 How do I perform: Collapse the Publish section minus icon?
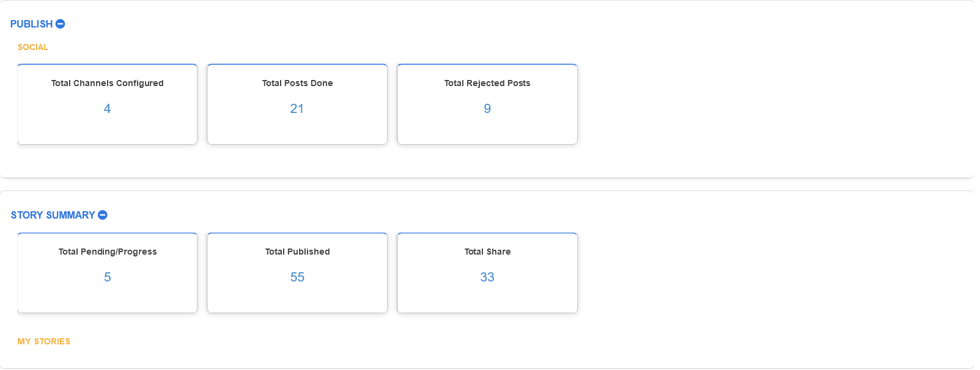[x=61, y=24]
